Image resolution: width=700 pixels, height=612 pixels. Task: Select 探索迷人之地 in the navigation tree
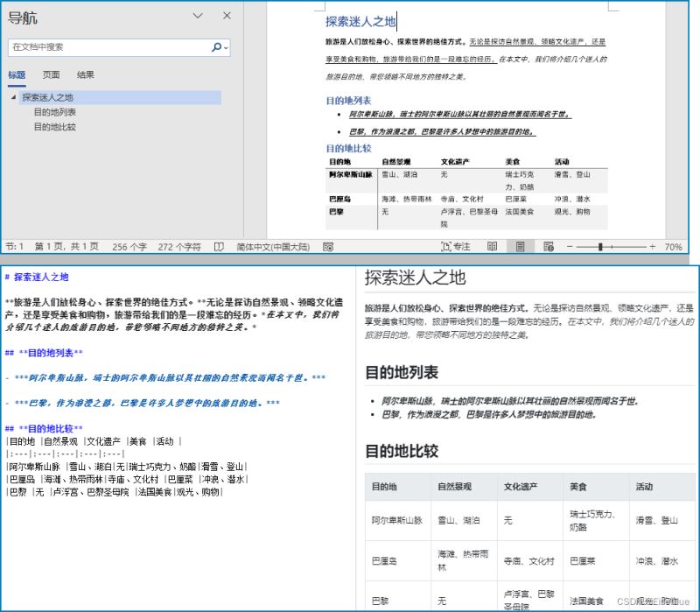tap(48, 97)
